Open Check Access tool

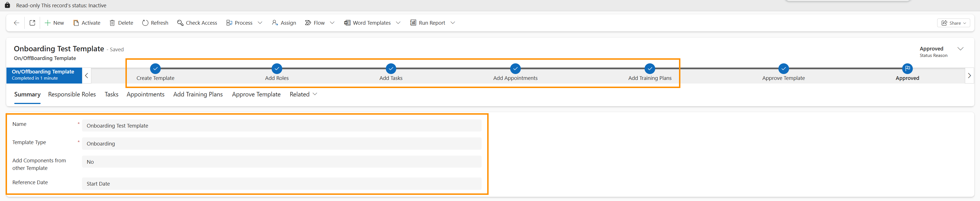197,23
